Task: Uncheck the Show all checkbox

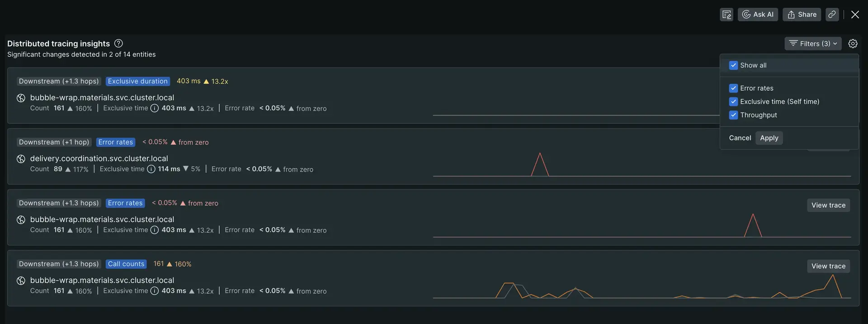Action: click(733, 65)
